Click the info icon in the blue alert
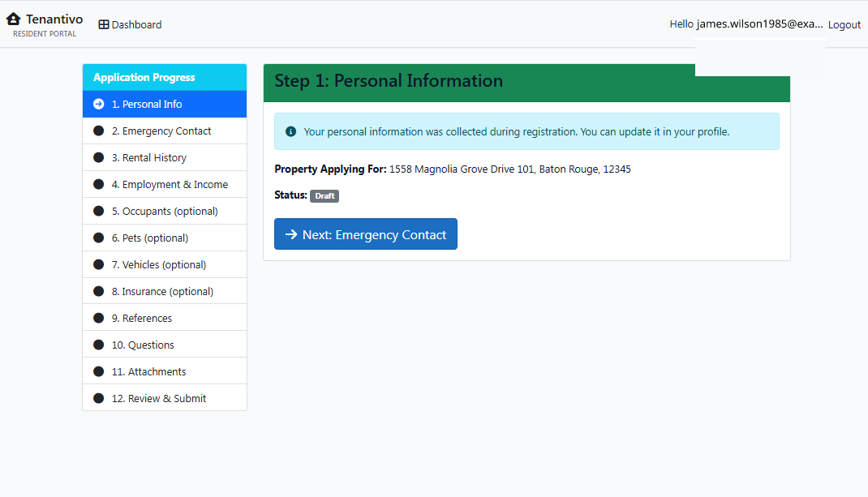Screen dimensions: 868x497 (290, 131)
